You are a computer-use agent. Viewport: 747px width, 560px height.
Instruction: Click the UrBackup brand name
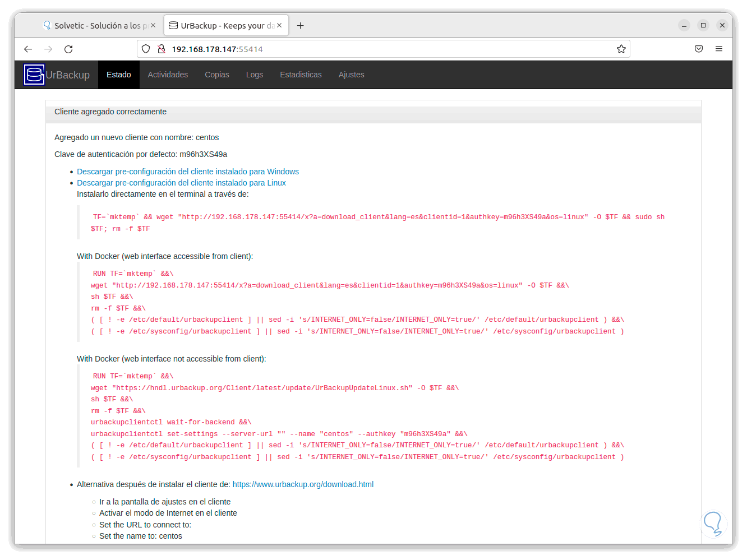click(x=68, y=75)
